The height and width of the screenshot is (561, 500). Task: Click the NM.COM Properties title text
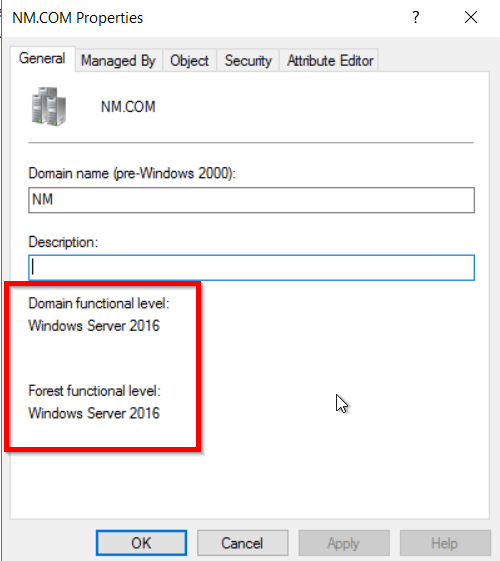(78, 18)
